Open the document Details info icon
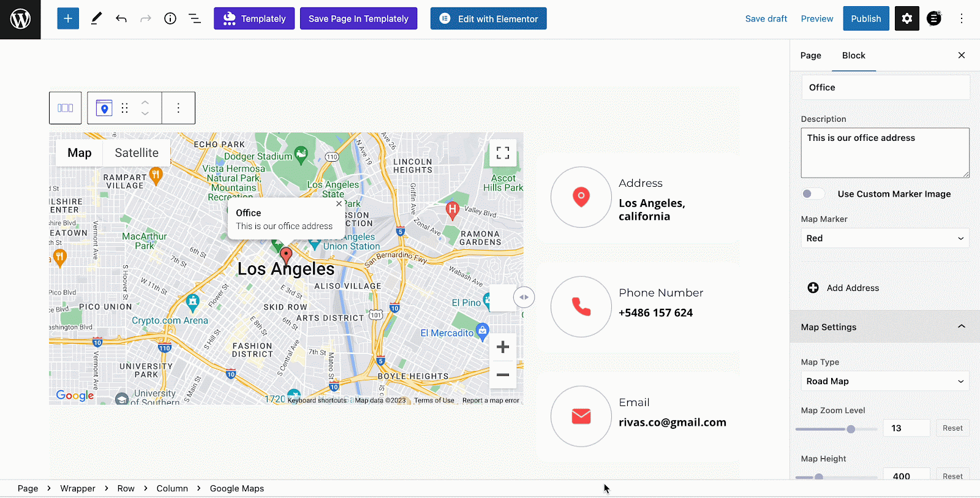980x498 pixels. [x=170, y=18]
